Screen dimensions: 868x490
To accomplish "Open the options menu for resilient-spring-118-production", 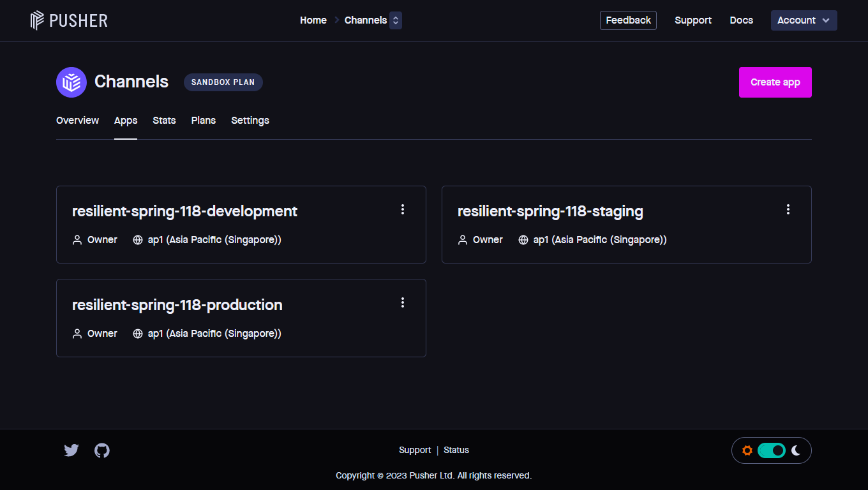I will [x=403, y=302].
